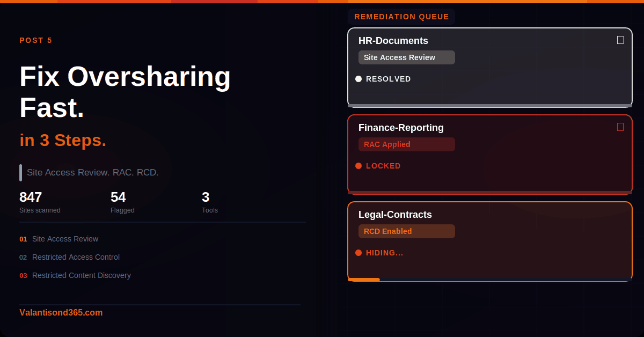Click the POST 5 label
644x337 pixels.
(x=36, y=40)
